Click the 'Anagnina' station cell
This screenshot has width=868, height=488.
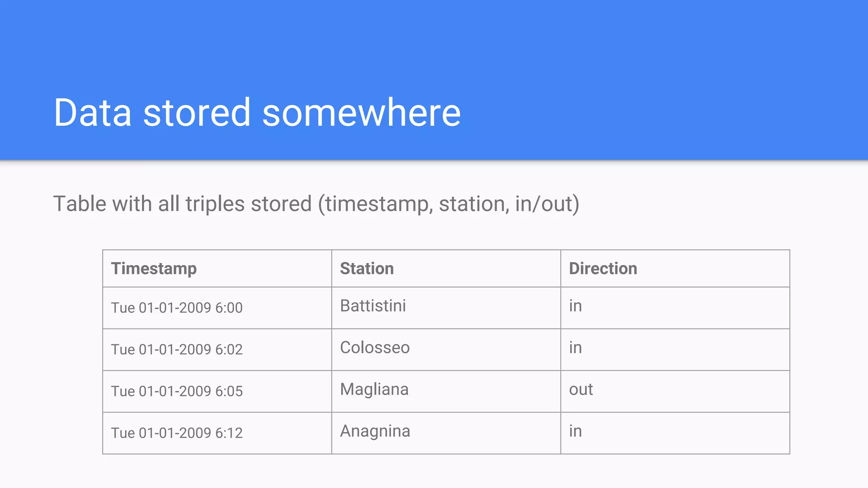click(446, 433)
